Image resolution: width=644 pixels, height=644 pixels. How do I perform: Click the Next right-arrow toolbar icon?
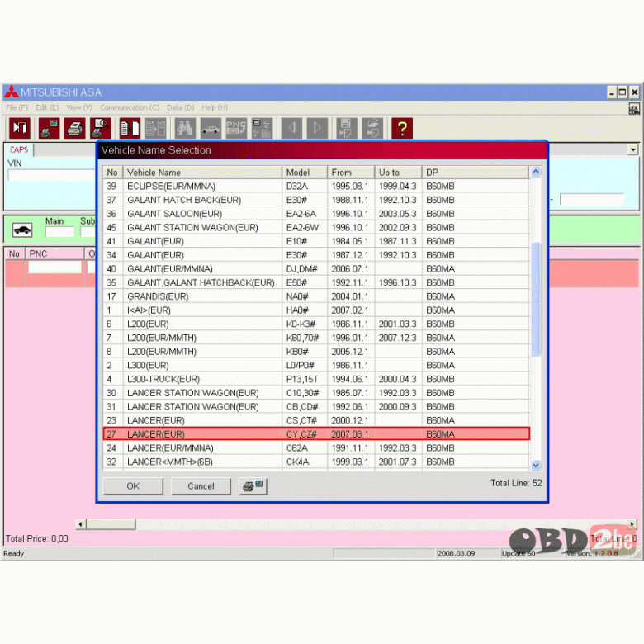(318, 128)
